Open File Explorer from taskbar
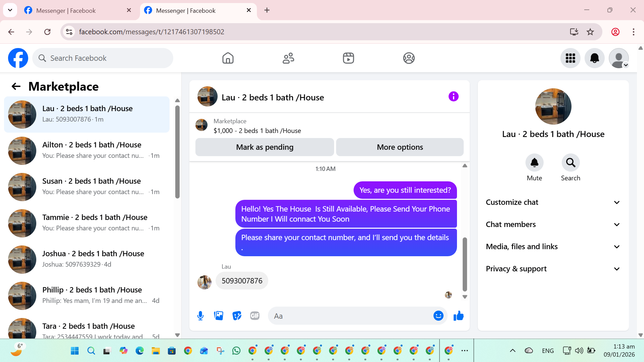644x362 pixels. (x=155, y=351)
